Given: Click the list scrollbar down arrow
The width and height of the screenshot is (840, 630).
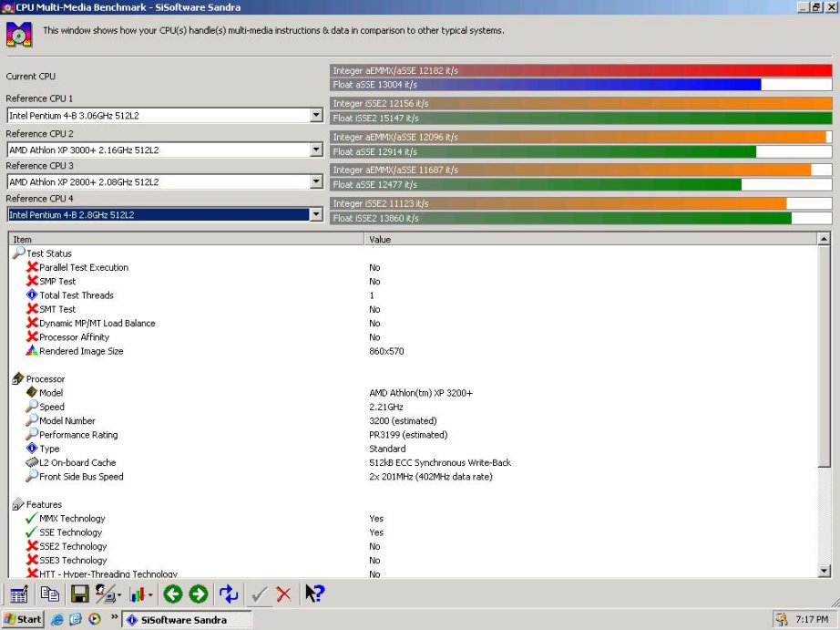Looking at the screenshot, I should pyautogui.click(x=825, y=572).
